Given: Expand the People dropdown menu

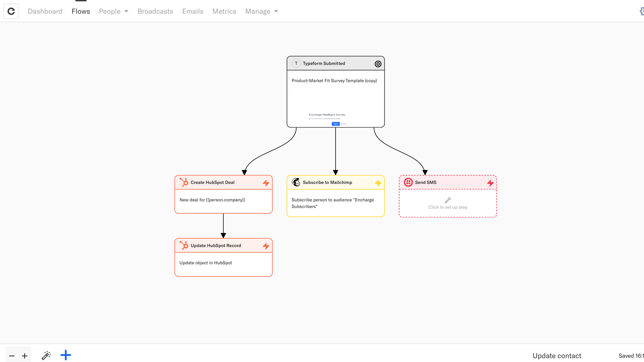Looking at the screenshot, I should pyautogui.click(x=114, y=11).
